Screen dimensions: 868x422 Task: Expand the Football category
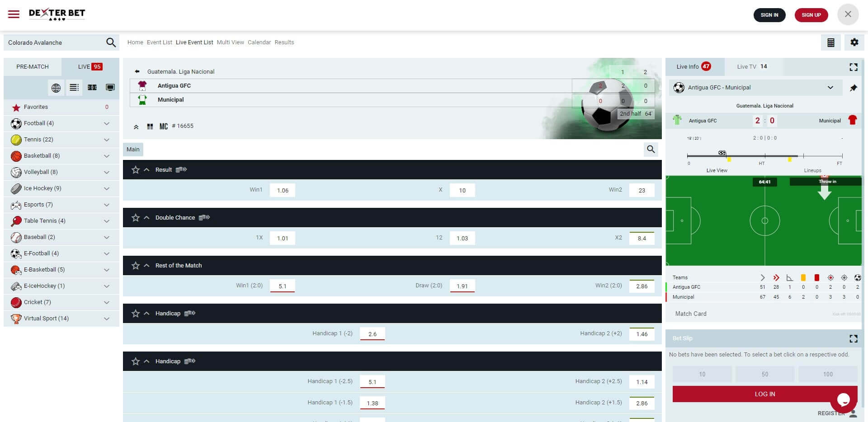pos(107,123)
